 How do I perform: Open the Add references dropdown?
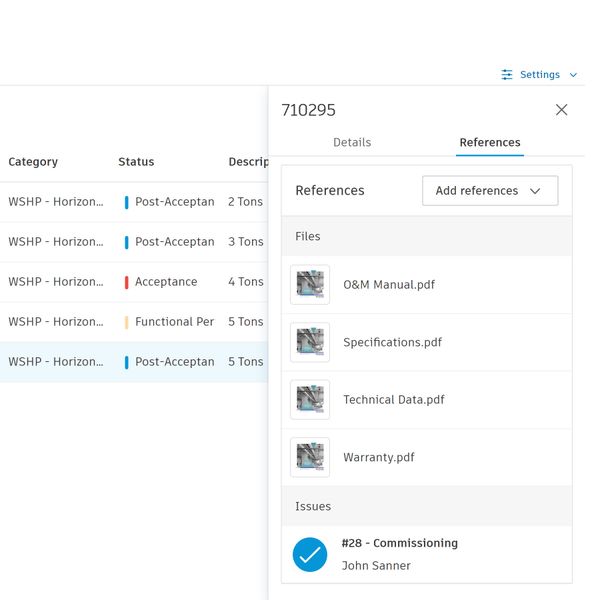click(x=489, y=191)
